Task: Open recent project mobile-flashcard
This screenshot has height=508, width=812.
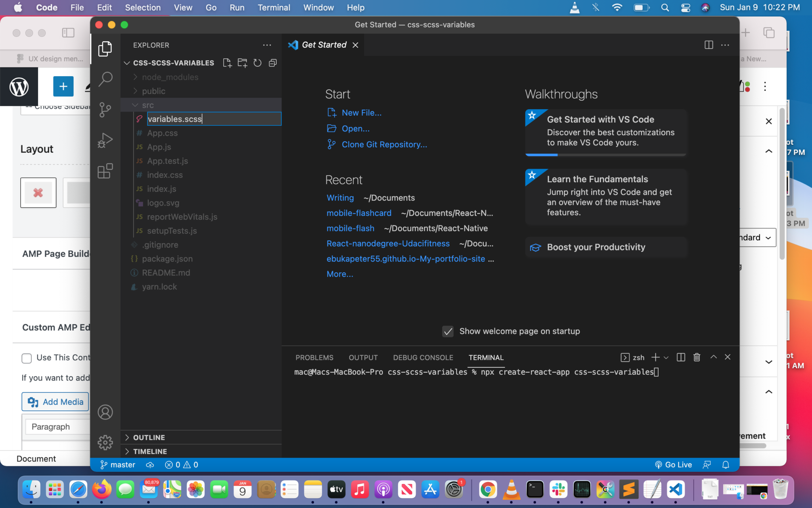Action: [359, 213]
